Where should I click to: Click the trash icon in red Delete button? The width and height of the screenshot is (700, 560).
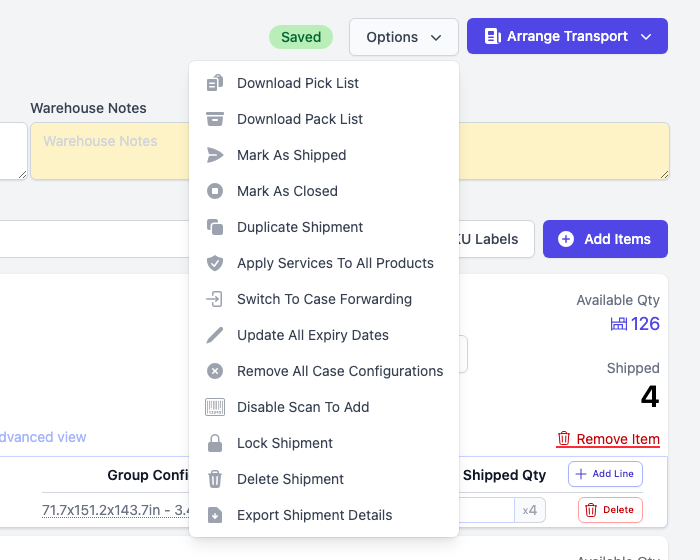tap(591, 510)
